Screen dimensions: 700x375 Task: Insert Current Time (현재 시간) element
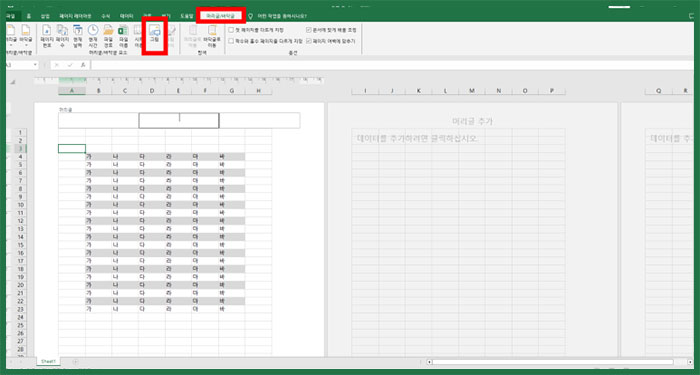[x=92, y=37]
